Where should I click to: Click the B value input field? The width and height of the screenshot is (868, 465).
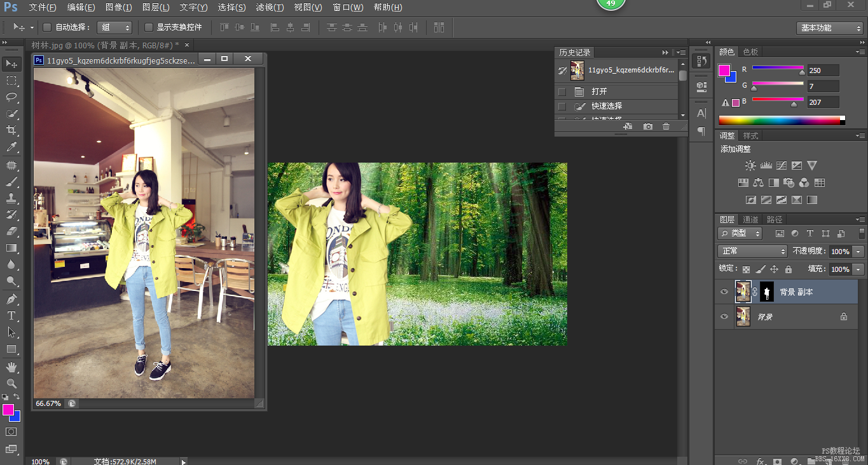pyautogui.click(x=823, y=102)
